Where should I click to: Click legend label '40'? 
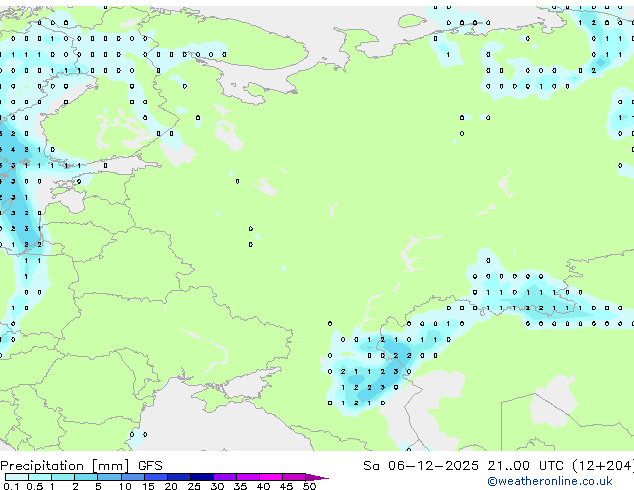point(264,486)
